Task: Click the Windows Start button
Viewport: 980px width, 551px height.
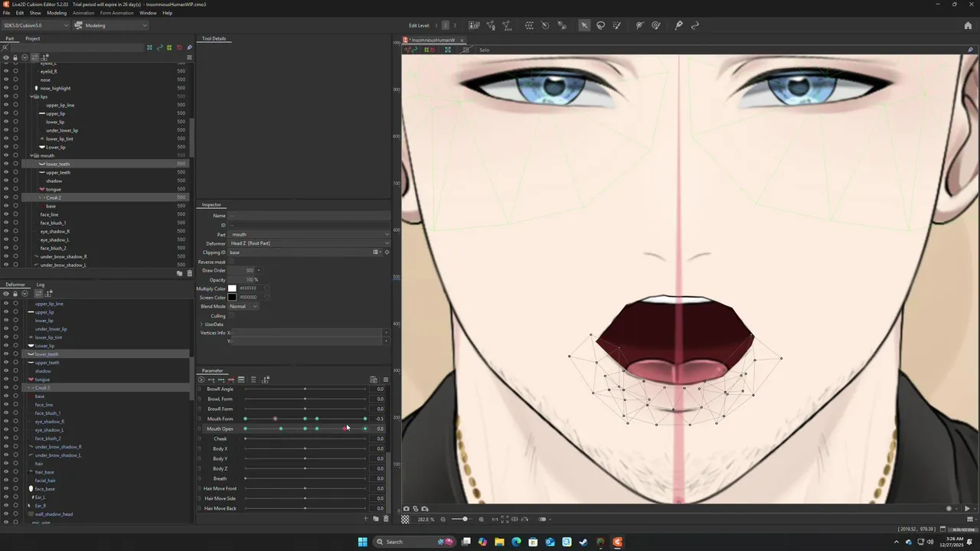Action: pyautogui.click(x=363, y=542)
